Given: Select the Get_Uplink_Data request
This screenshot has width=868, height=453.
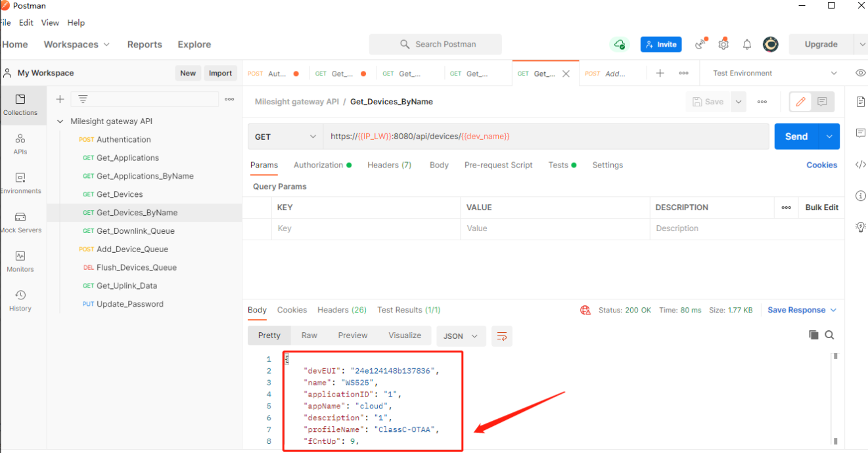Looking at the screenshot, I should [127, 286].
